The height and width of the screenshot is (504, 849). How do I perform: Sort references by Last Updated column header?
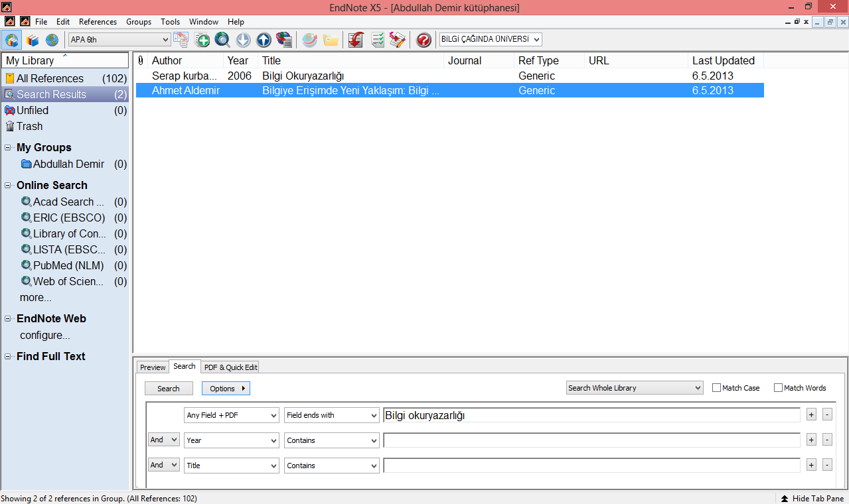pos(726,60)
